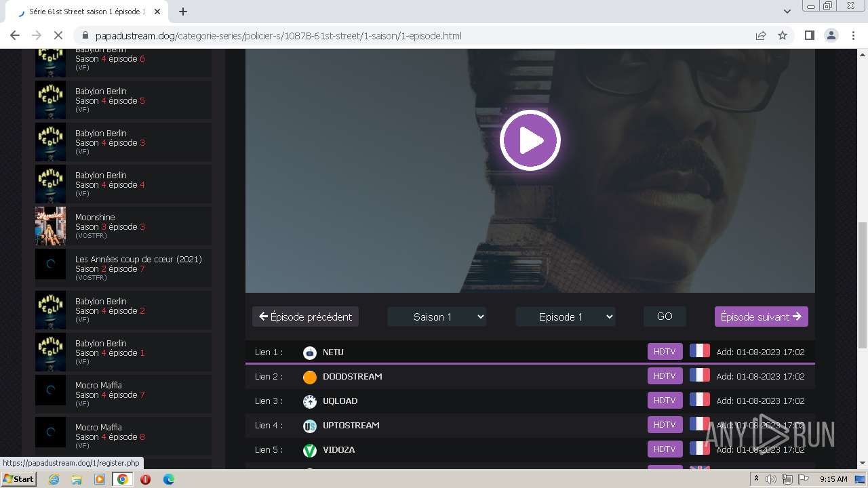Image resolution: width=868 pixels, height=488 pixels.
Task: Bookmark this page with the star icon
Action: pyautogui.click(x=783, y=35)
